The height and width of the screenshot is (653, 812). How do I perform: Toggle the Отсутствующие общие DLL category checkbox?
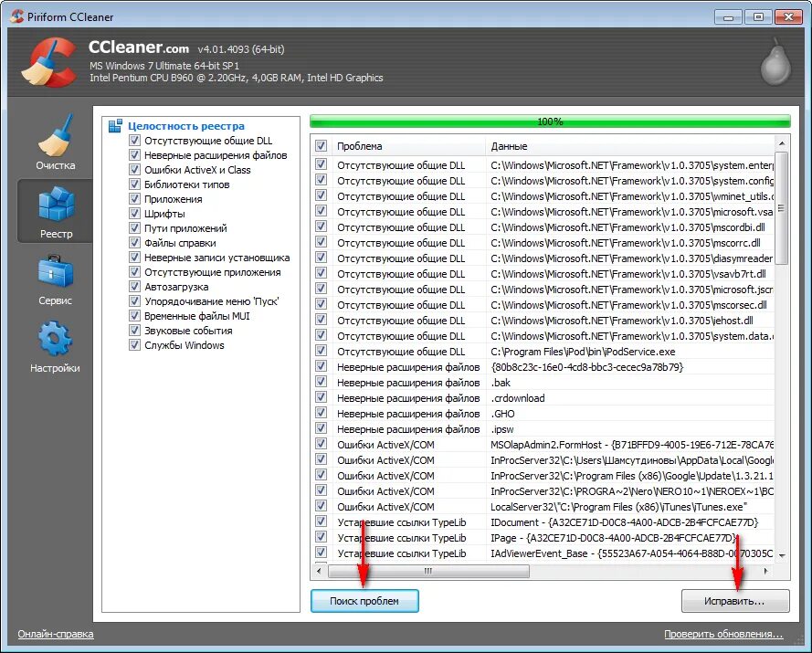134,141
